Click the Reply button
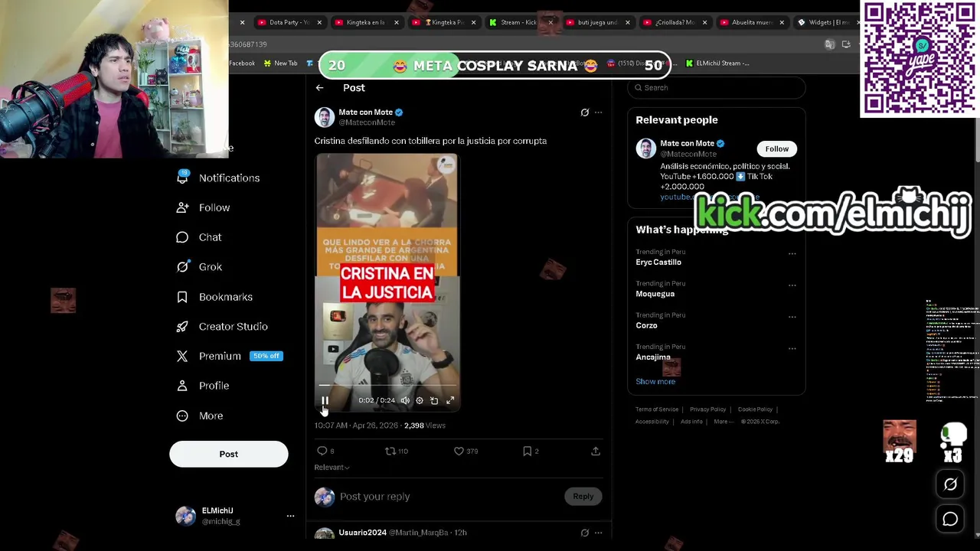Image resolution: width=980 pixels, height=551 pixels. click(x=583, y=497)
